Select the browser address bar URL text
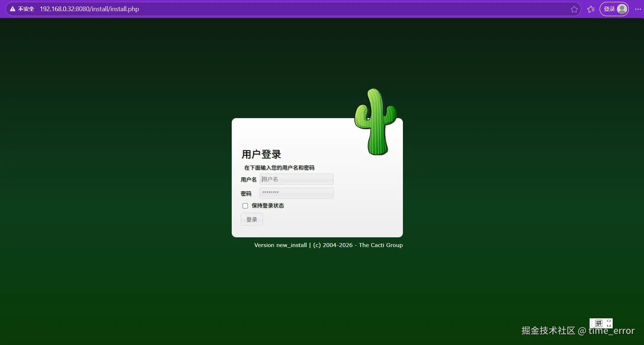 tap(89, 9)
